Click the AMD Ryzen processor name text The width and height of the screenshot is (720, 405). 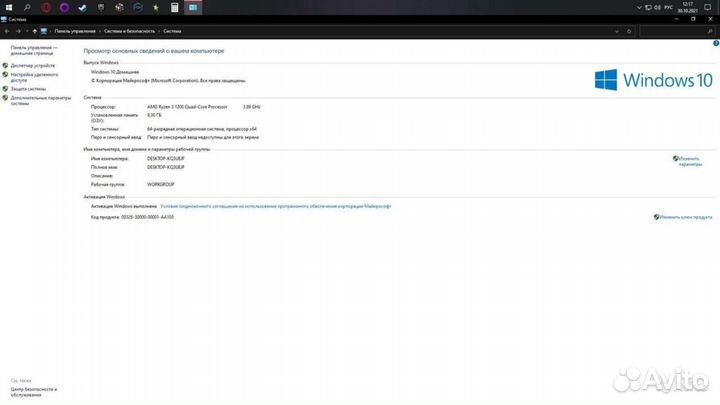click(187, 107)
